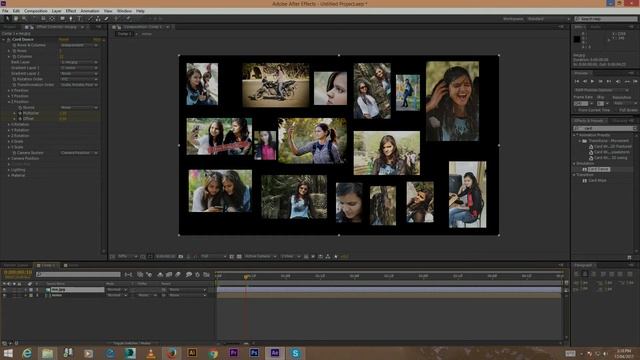Hide shy layers using timeline switch

pyautogui.click(x=160, y=275)
